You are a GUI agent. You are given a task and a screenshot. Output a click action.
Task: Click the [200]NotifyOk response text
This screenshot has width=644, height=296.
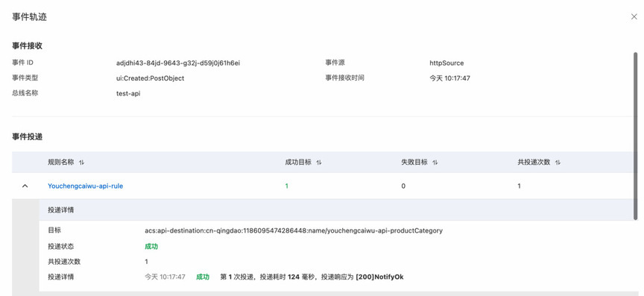click(x=379, y=277)
